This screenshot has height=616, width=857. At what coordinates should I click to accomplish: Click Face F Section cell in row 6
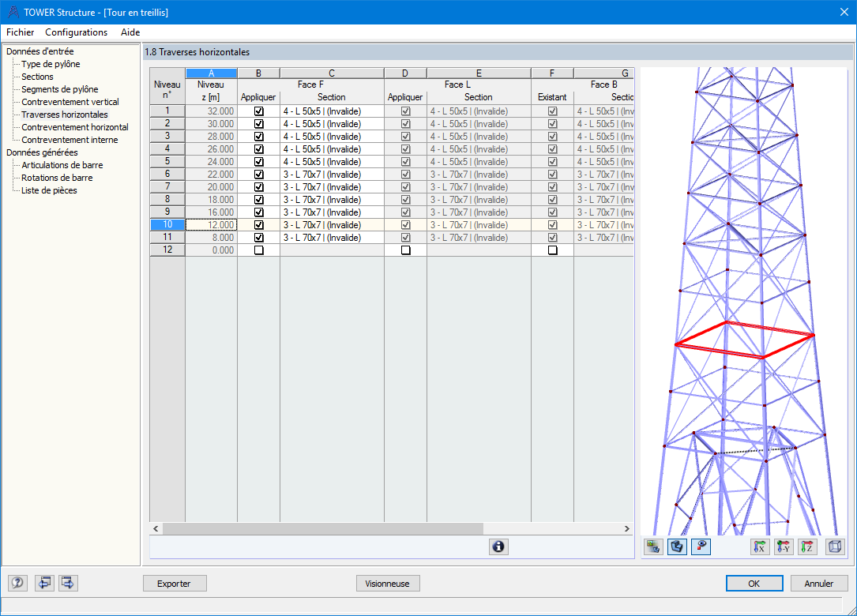tap(332, 175)
